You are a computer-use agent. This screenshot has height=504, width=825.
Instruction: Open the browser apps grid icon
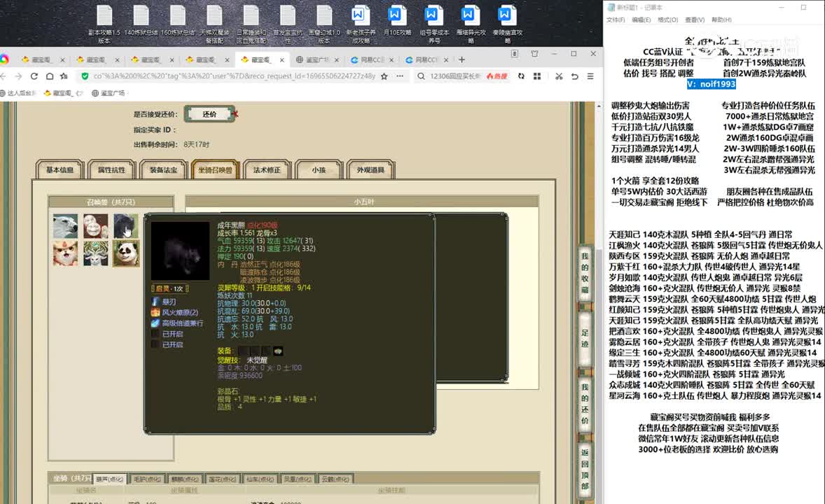tap(537, 76)
